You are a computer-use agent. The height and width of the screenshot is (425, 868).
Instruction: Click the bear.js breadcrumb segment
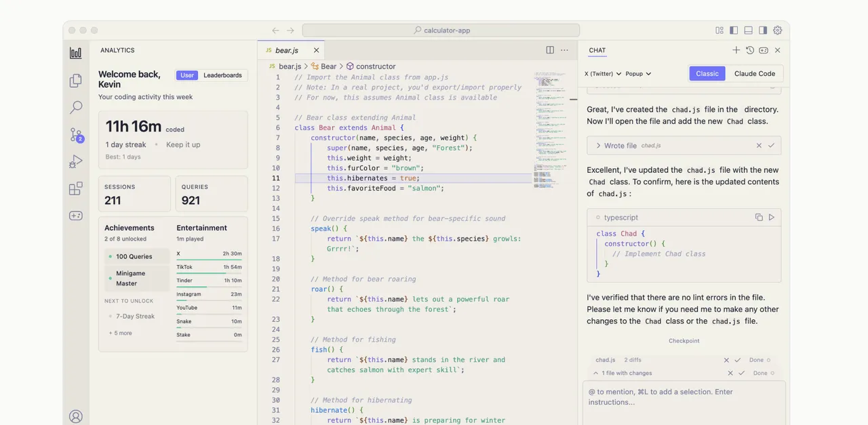tap(285, 66)
